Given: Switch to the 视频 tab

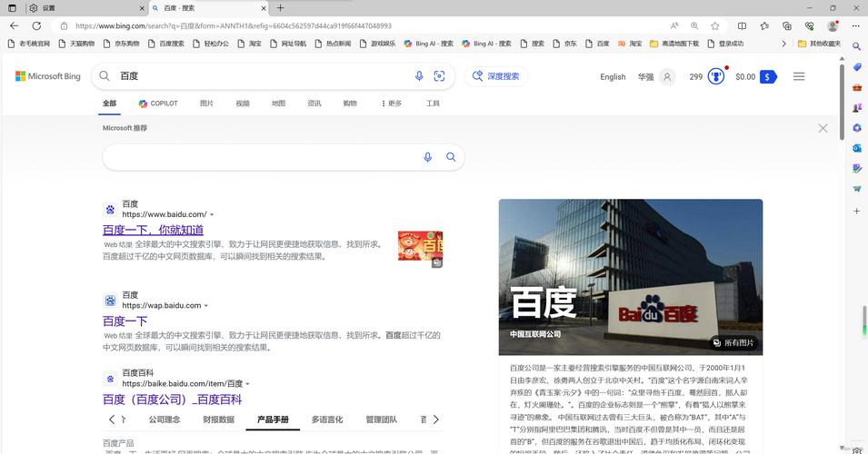Looking at the screenshot, I should point(243,104).
